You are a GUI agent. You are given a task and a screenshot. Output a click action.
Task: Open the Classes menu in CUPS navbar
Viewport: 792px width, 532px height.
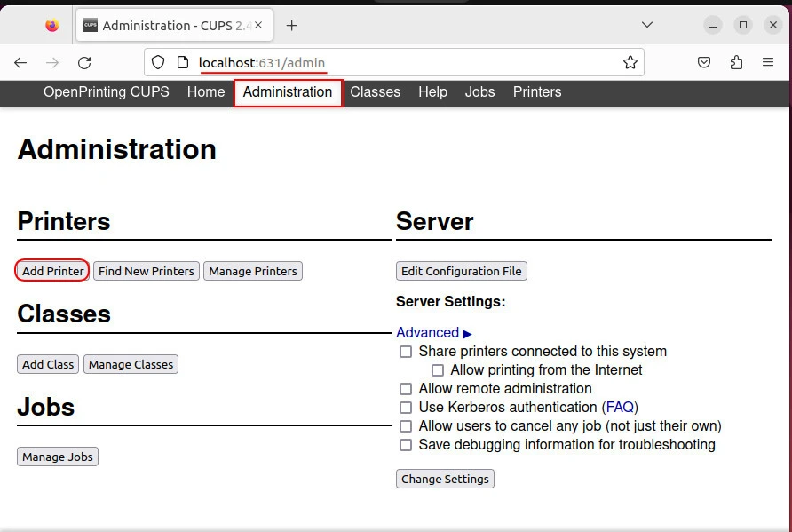click(x=375, y=92)
